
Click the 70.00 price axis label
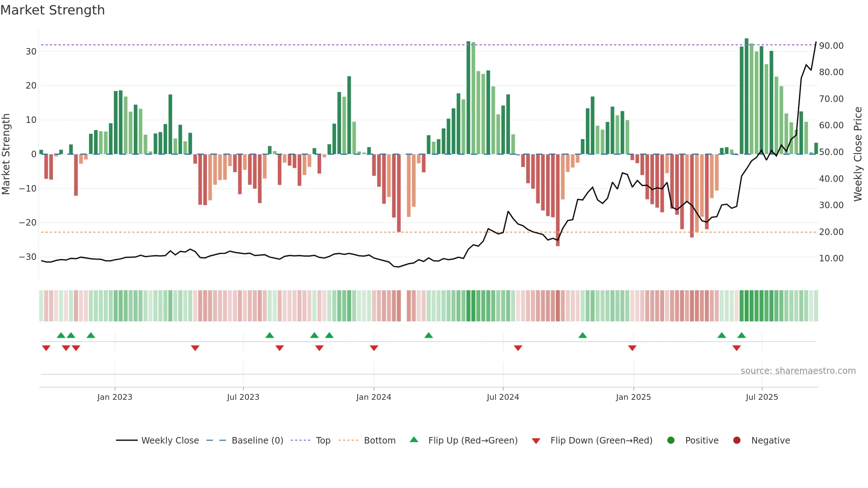[831, 99]
